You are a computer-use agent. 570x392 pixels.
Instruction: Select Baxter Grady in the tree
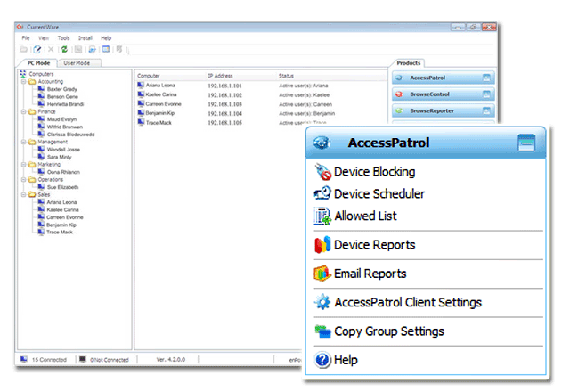(x=61, y=89)
